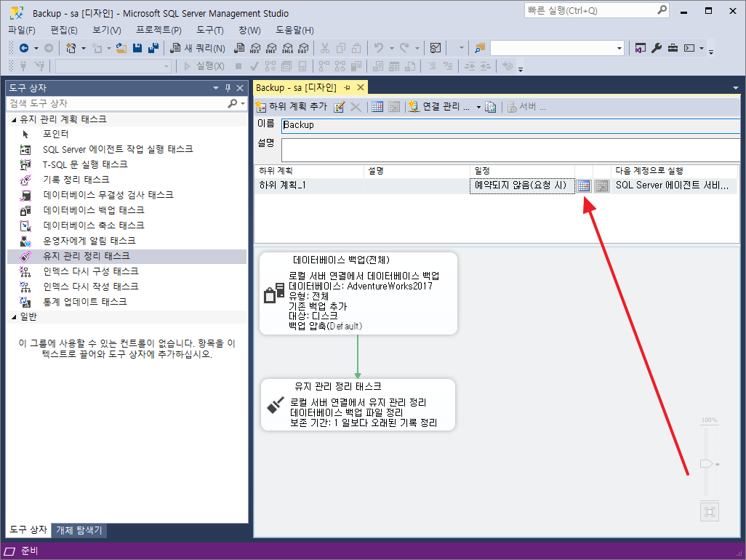Open the 도움말(H) menu
Image resolution: width=746 pixels, height=560 pixels.
click(294, 31)
